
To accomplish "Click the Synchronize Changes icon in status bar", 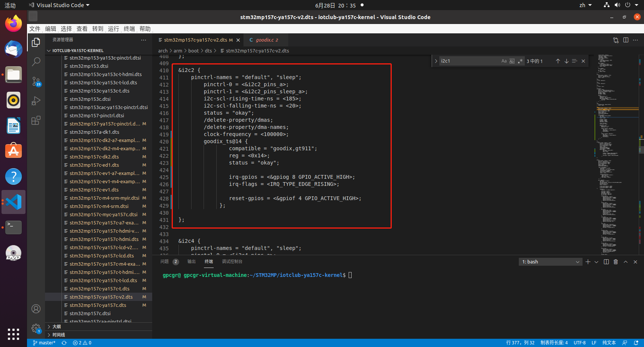I will (64, 343).
